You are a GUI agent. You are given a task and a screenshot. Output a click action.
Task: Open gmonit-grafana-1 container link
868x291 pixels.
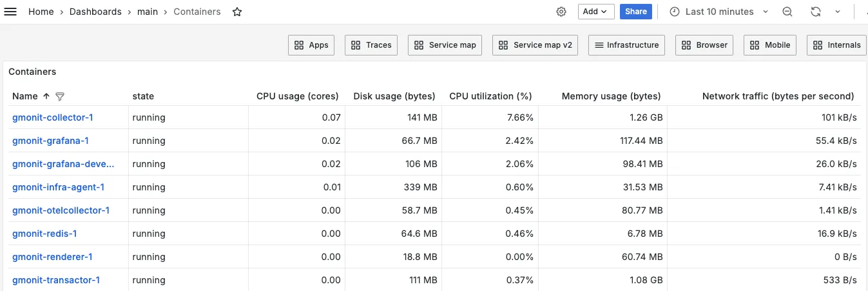pyautogui.click(x=50, y=141)
